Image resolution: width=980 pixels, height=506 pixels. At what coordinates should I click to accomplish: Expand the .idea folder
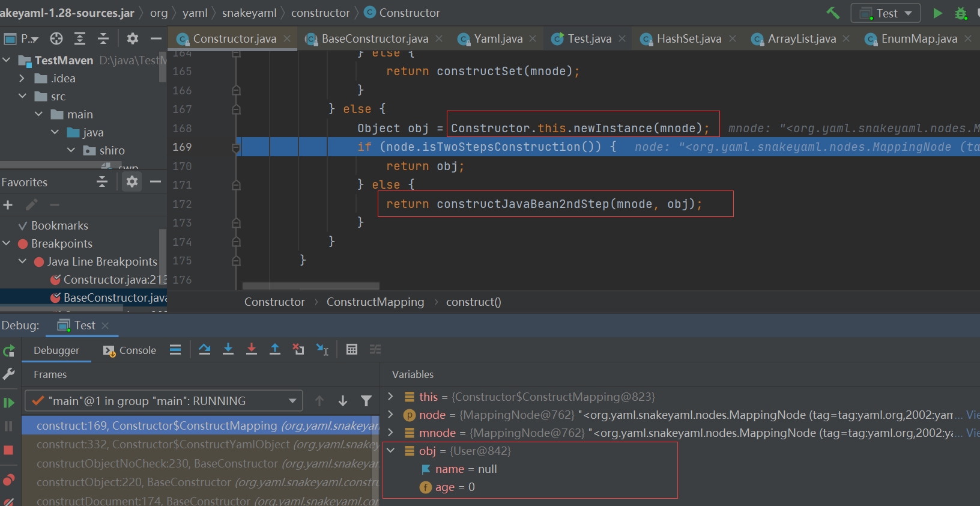[22, 78]
